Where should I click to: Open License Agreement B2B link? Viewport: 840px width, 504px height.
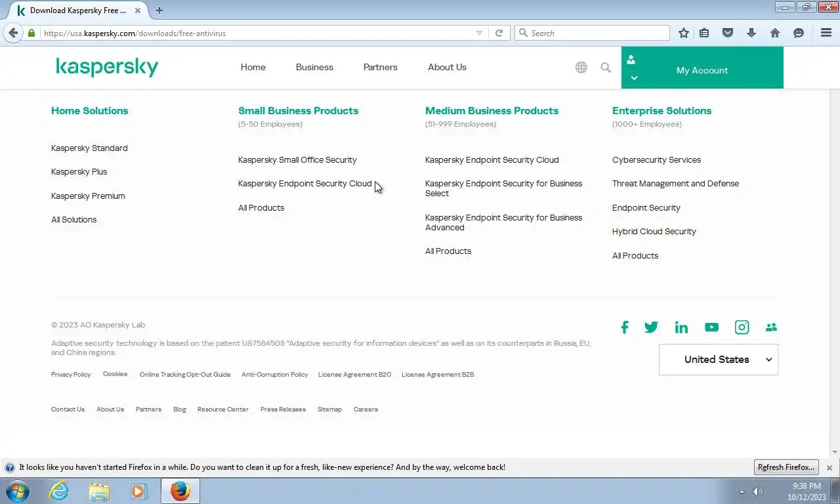click(438, 375)
